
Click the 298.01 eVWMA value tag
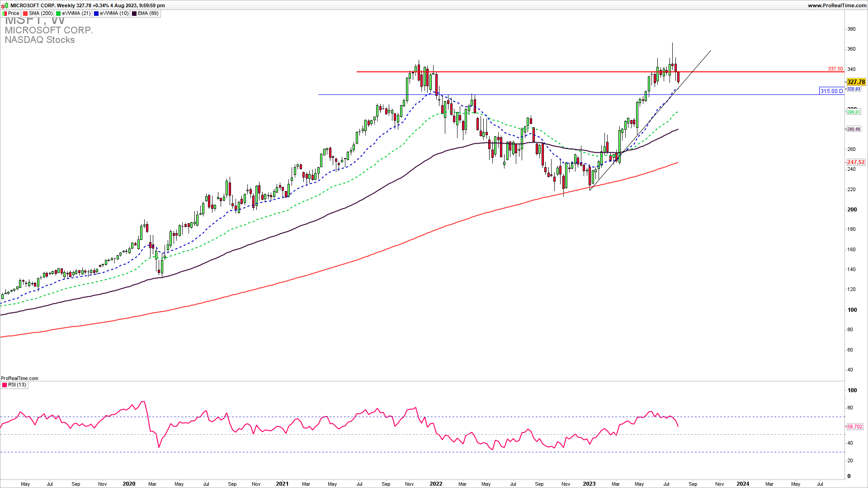coord(854,112)
